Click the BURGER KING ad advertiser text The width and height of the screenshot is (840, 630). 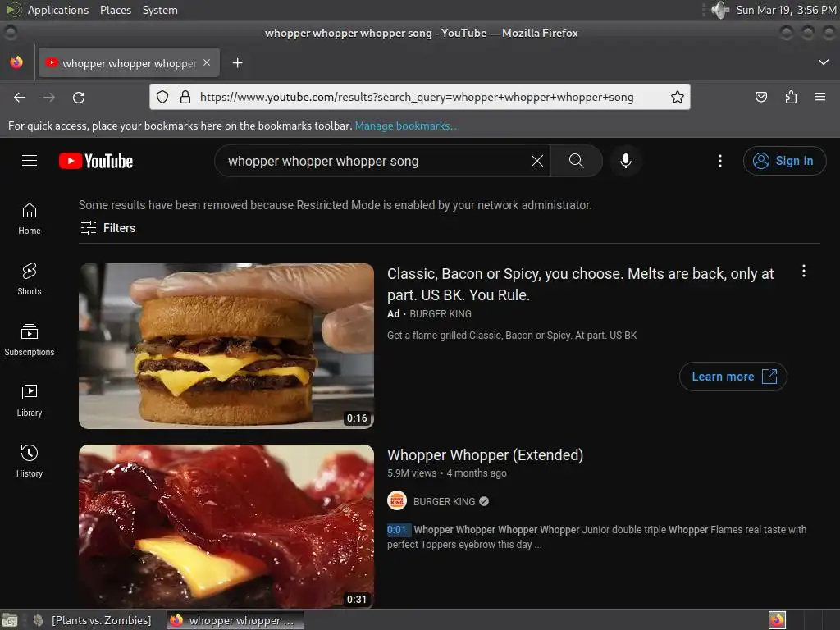coord(441,314)
